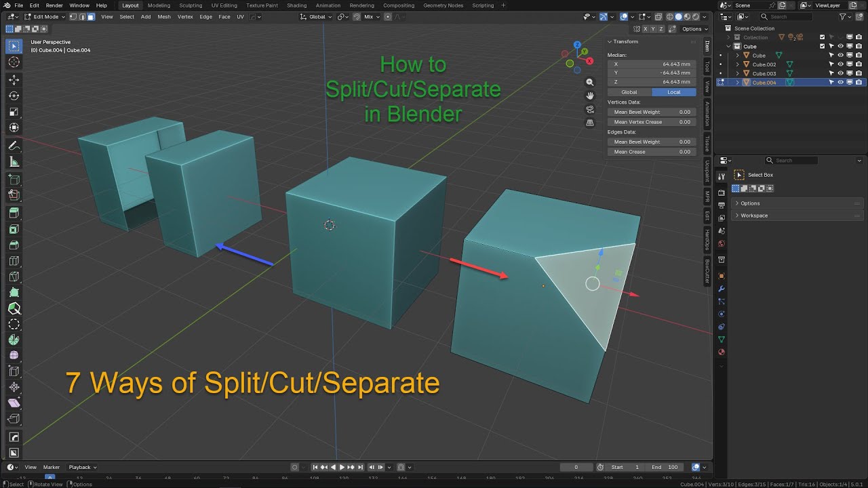Image resolution: width=868 pixels, height=488 pixels.
Task: Switch to orthographic view grid icon
Action: point(590,123)
